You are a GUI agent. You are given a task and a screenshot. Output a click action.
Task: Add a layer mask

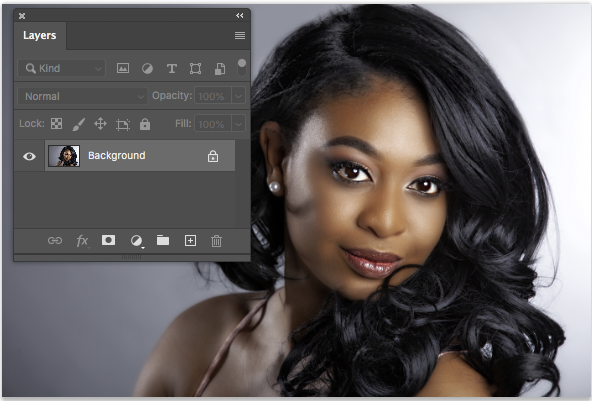pyautogui.click(x=108, y=241)
